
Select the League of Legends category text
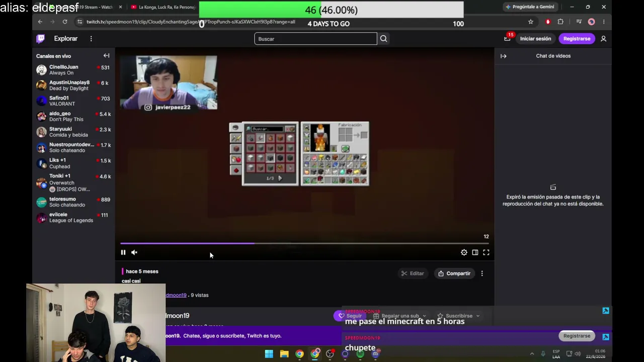(71, 221)
